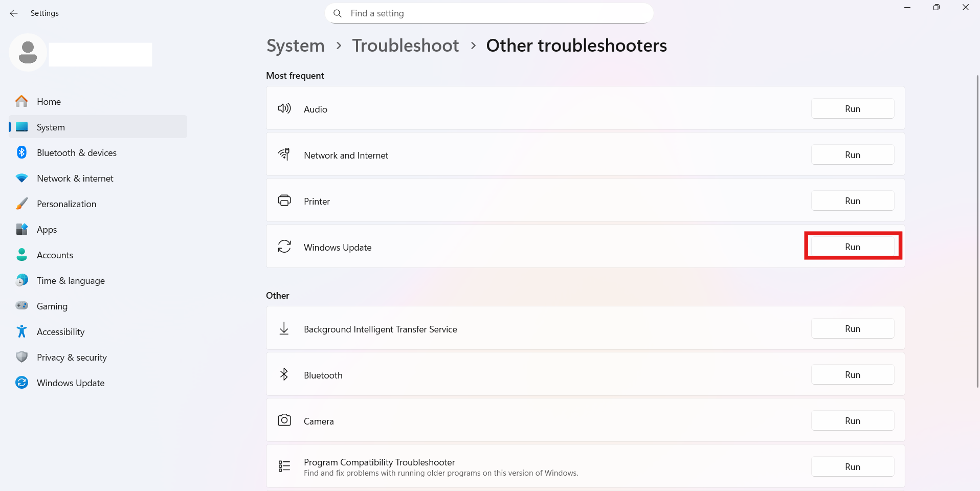Click the Privacy & security shield icon
980x491 pixels.
(21, 357)
